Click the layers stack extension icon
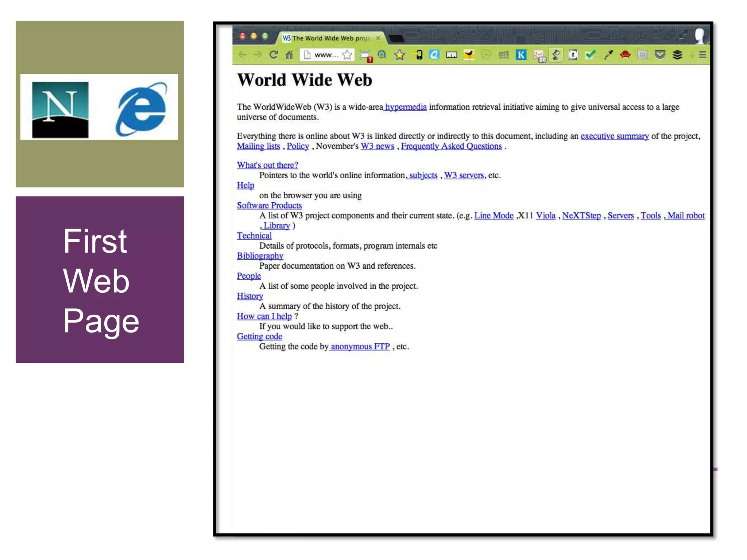747x560 pixels. click(677, 55)
